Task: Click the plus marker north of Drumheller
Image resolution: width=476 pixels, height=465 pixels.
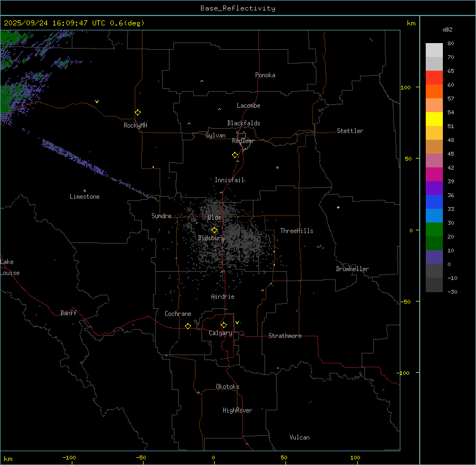Action: 338,207
